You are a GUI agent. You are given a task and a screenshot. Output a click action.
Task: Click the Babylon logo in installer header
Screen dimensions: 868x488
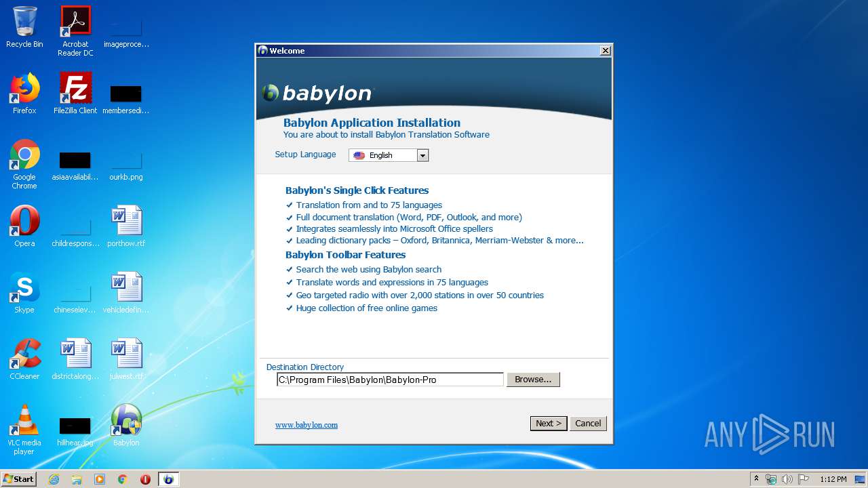click(x=317, y=93)
